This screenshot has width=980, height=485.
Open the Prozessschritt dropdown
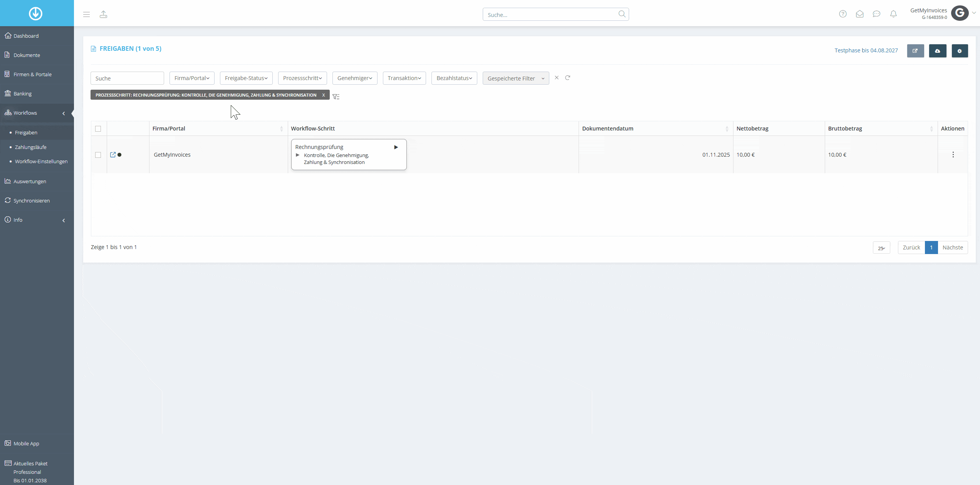pyautogui.click(x=302, y=78)
